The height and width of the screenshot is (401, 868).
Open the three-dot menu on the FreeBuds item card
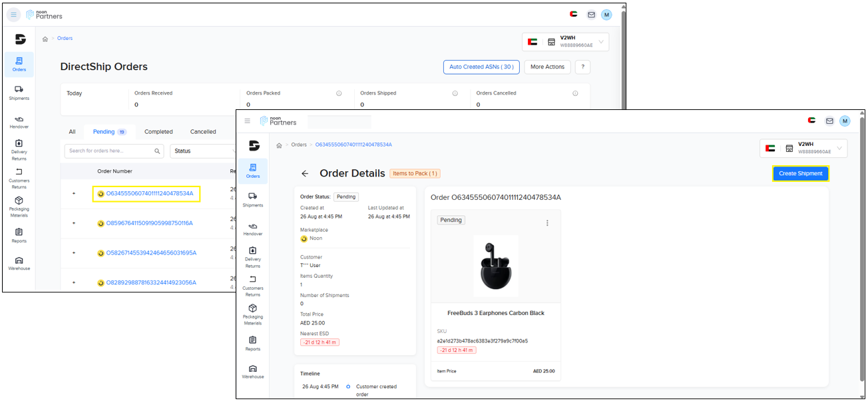tap(547, 223)
